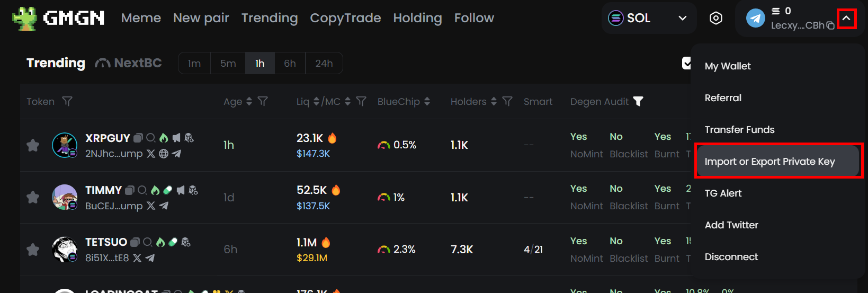Select Import or Export Private Key

pyautogui.click(x=769, y=162)
